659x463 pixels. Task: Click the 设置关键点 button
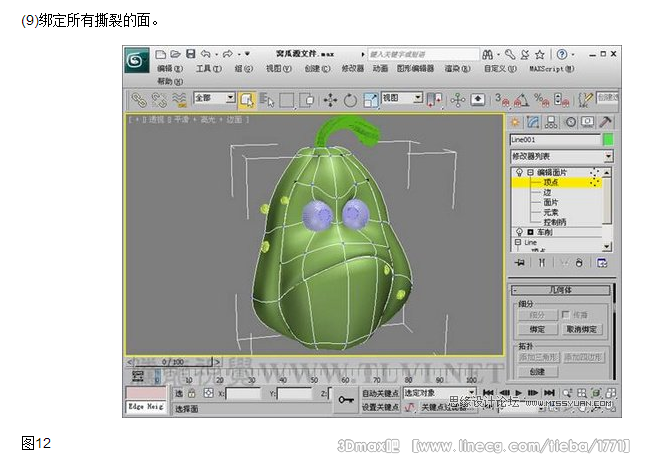coord(380,407)
